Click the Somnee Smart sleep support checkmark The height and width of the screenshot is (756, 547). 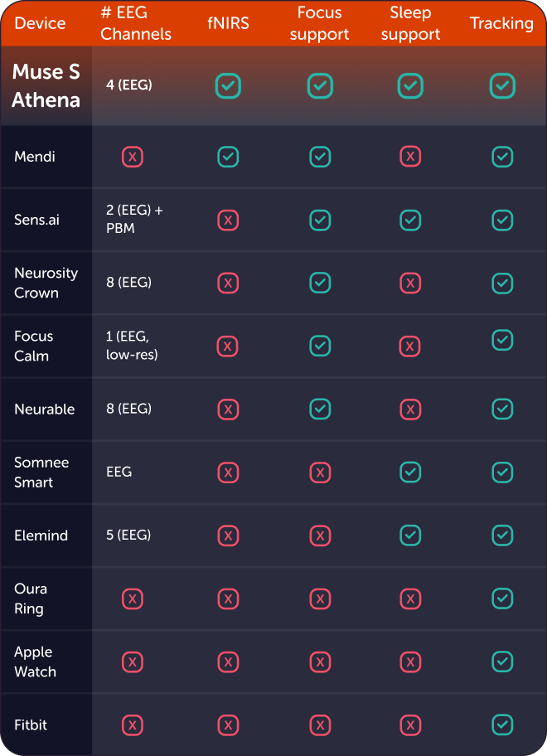tap(410, 472)
